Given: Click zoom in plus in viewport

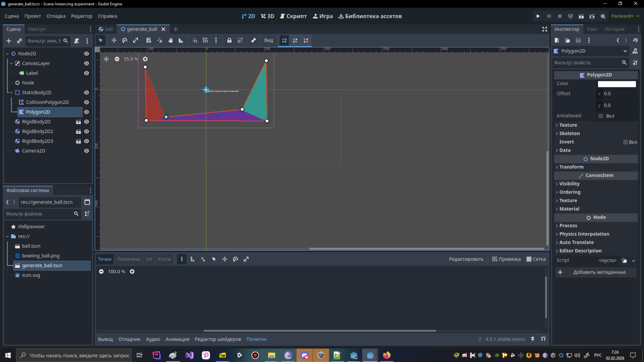Looking at the screenshot, I should 145,59.
